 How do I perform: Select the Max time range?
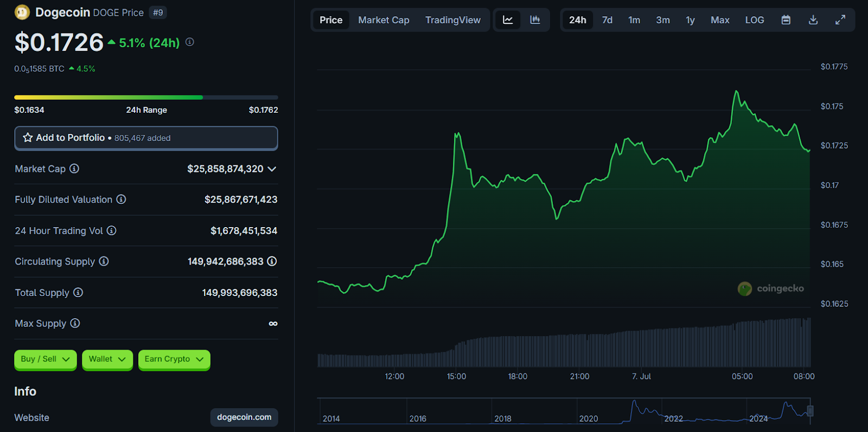click(720, 20)
